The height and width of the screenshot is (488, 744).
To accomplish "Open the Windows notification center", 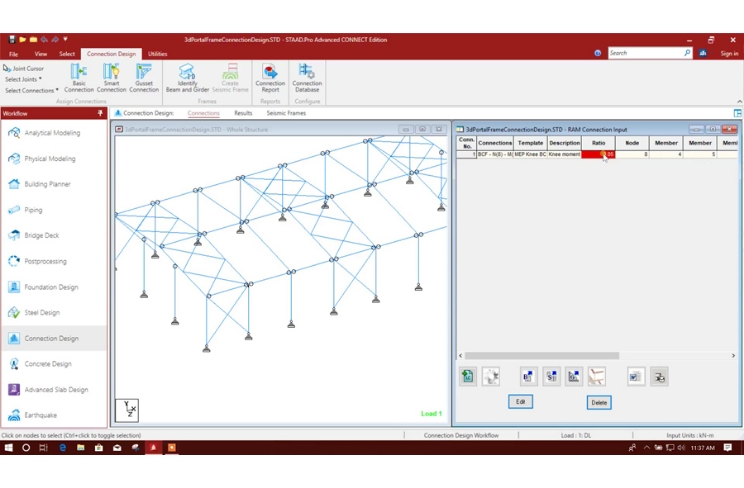I will point(728,448).
